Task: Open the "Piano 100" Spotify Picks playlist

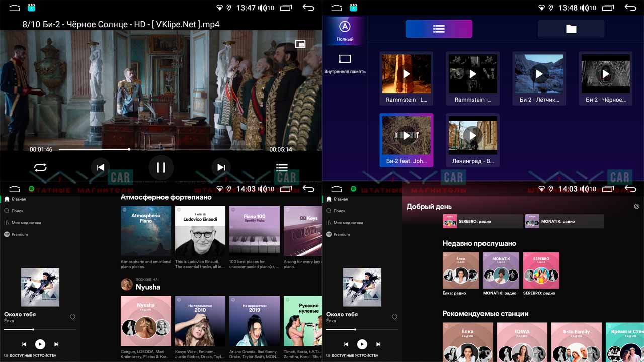Action: pyautogui.click(x=255, y=231)
